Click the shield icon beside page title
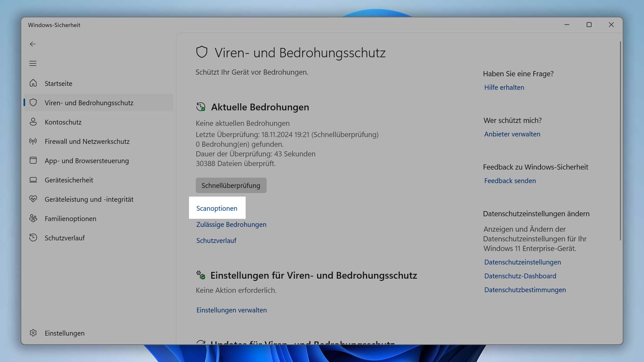The image size is (644, 362). (x=202, y=52)
